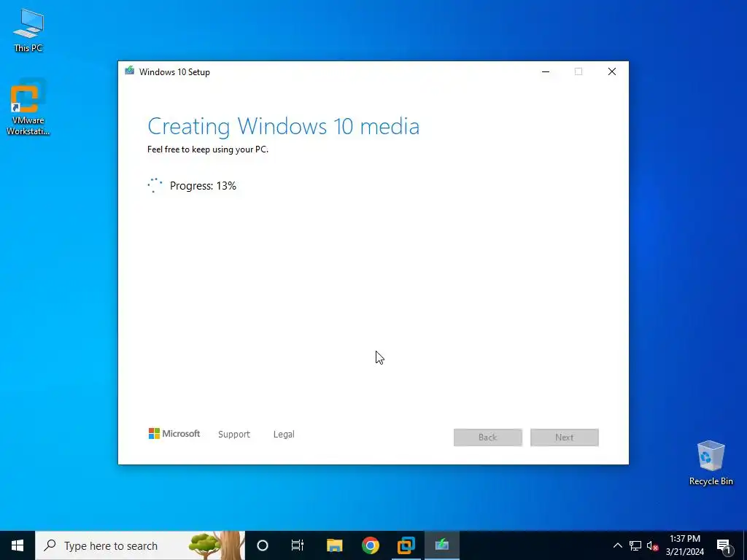The width and height of the screenshot is (747, 560).
Task: Click the Support link in Setup
Action: pos(234,435)
